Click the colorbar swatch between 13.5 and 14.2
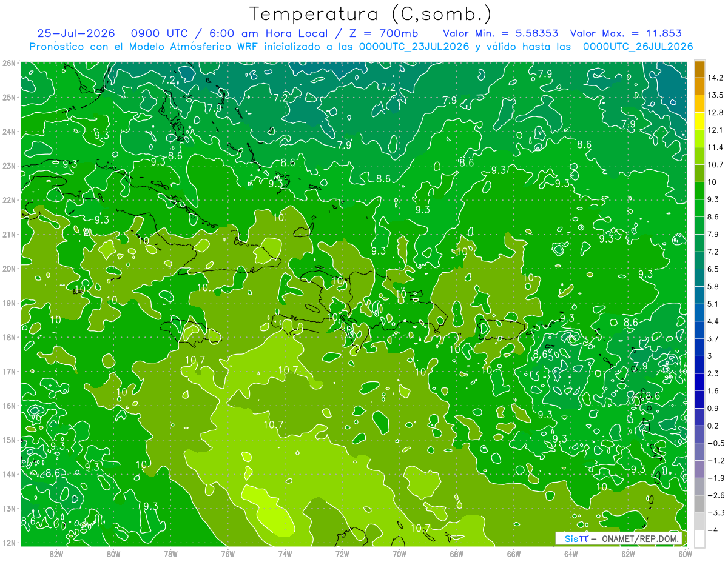The image size is (728, 562). click(x=699, y=87)
